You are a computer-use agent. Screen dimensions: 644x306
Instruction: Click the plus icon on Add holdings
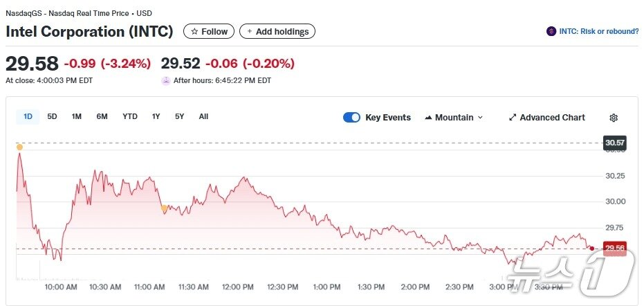click(x=249, y=31)
